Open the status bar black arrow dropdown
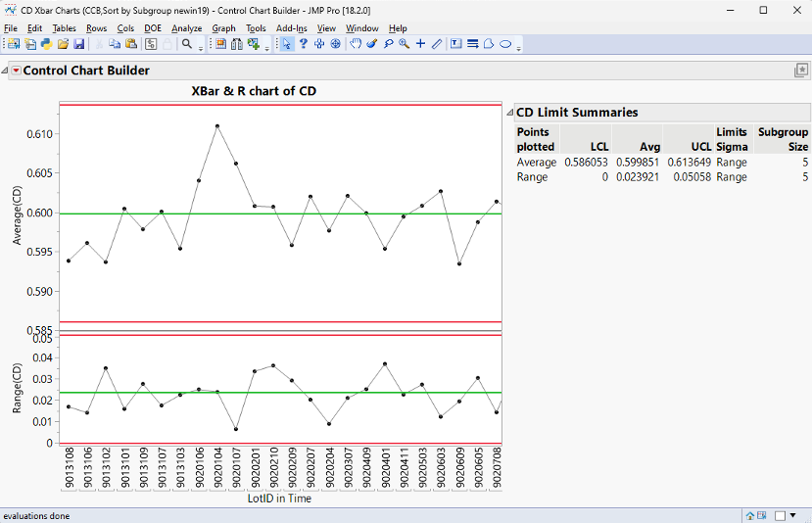The image size is (812, 523). pos(792,516)
